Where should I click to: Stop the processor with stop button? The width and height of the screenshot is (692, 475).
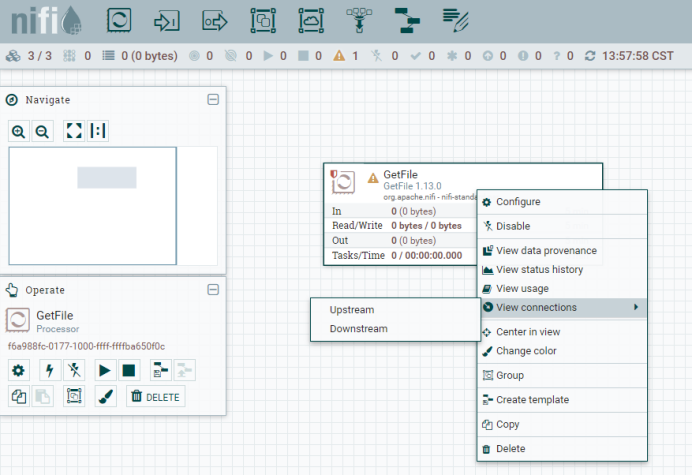(129, 370)
